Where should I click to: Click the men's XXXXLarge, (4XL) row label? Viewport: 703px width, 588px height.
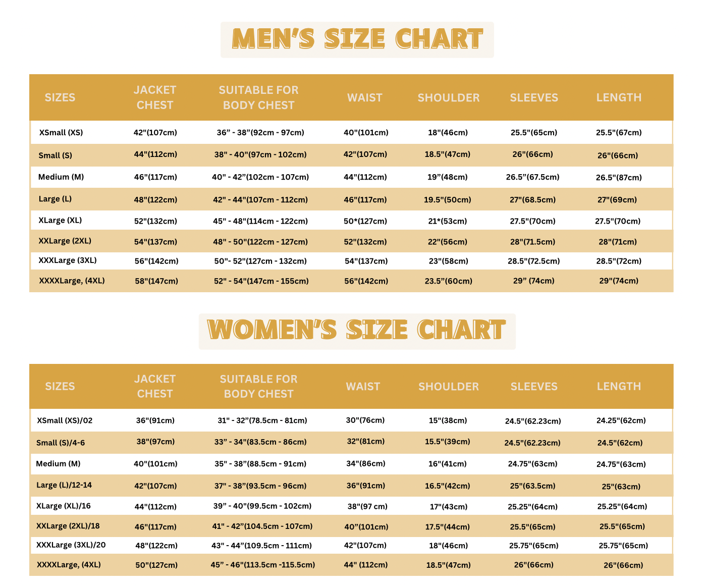72,281
